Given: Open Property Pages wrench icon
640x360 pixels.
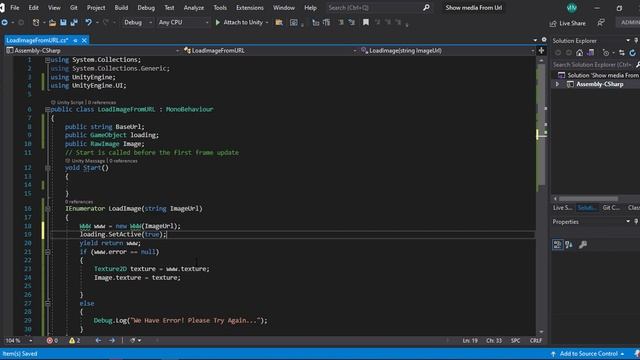Looking at the screenshot, I should coord(583,244).
